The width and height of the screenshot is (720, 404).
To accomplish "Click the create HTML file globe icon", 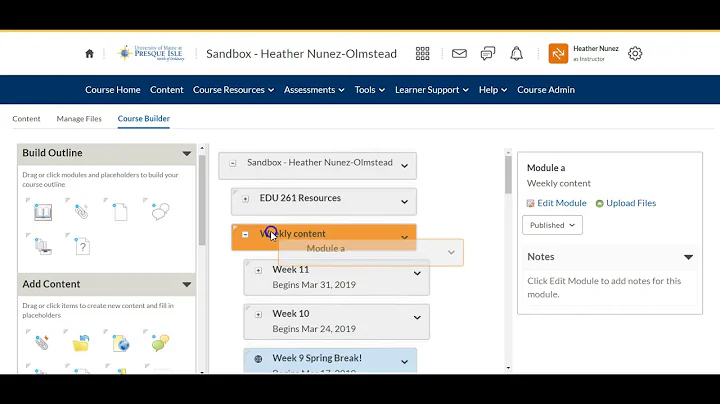I will click(x=121, y=343).
